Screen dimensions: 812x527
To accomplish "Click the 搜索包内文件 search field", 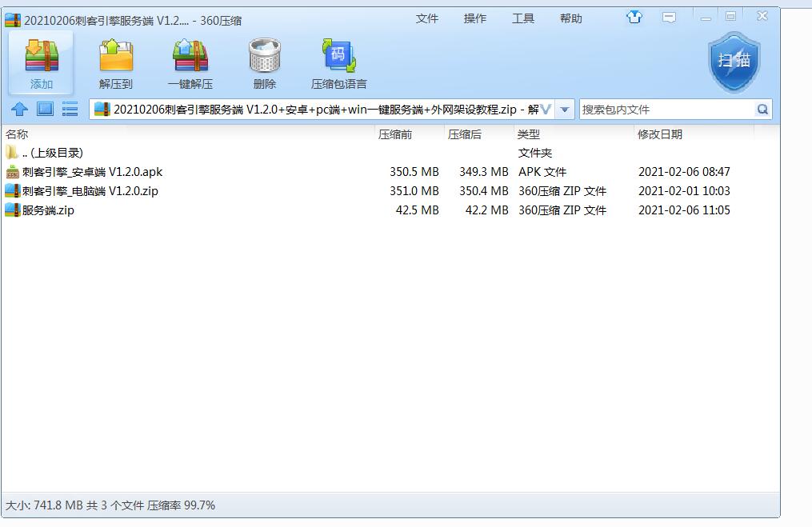I will (666, 110).
